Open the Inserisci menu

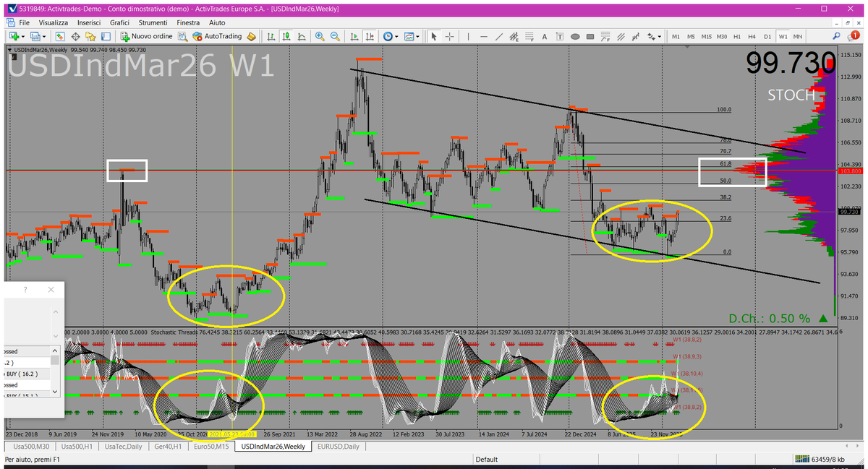(x=89, y=22)
